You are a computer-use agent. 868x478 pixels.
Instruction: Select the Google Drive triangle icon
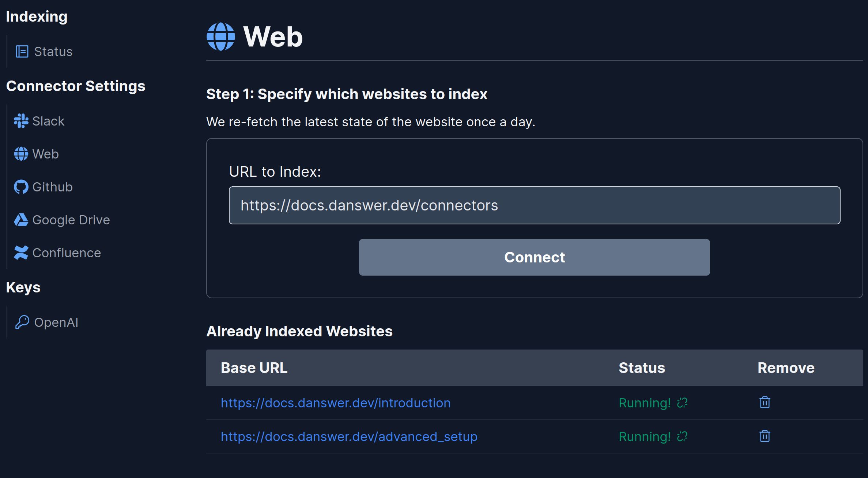coord(21,220)
